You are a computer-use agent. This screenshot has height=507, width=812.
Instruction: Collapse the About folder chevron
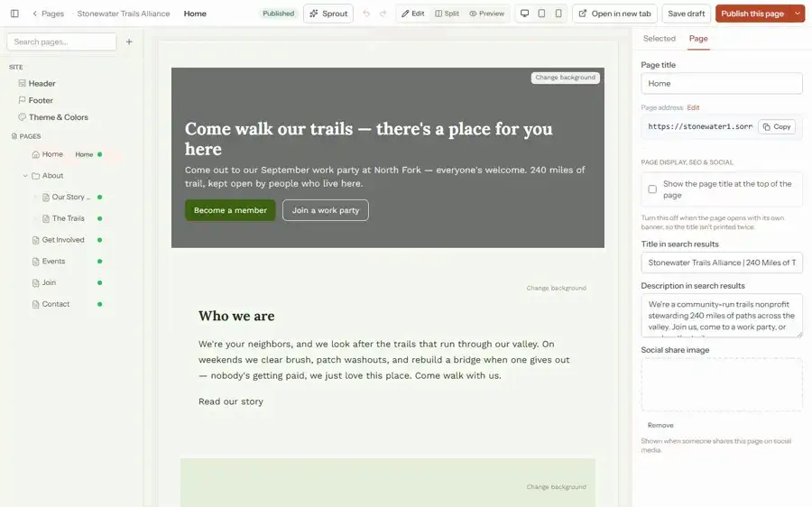click(25, 176)
